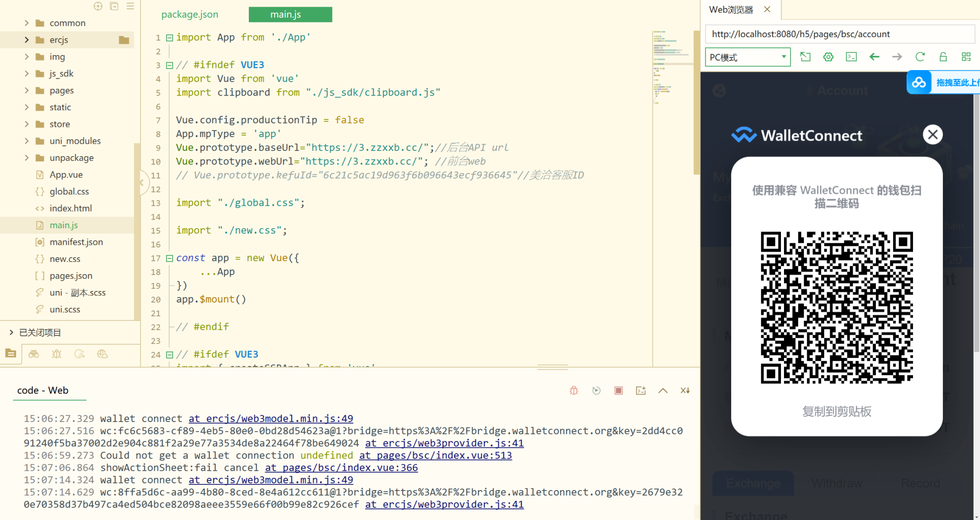980x520 pixels.
Task: Switch to the package.json tab
Action: (189, 14)
